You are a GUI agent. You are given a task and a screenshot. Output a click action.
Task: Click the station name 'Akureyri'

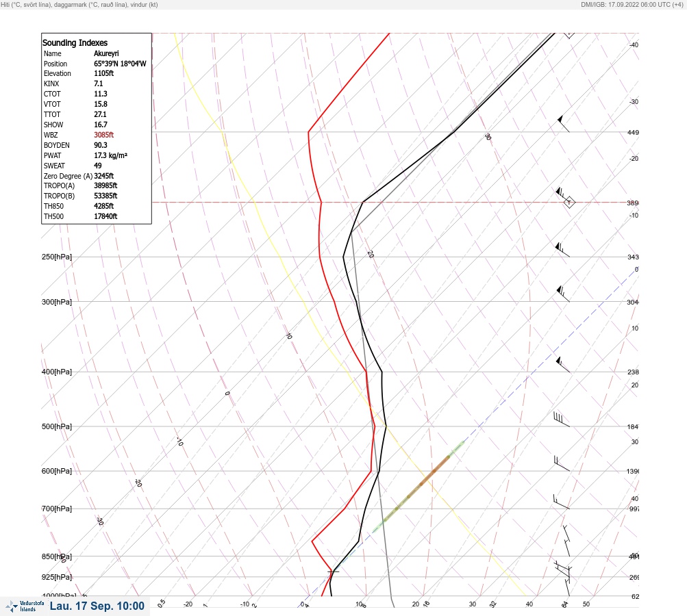tap(106, 53)
